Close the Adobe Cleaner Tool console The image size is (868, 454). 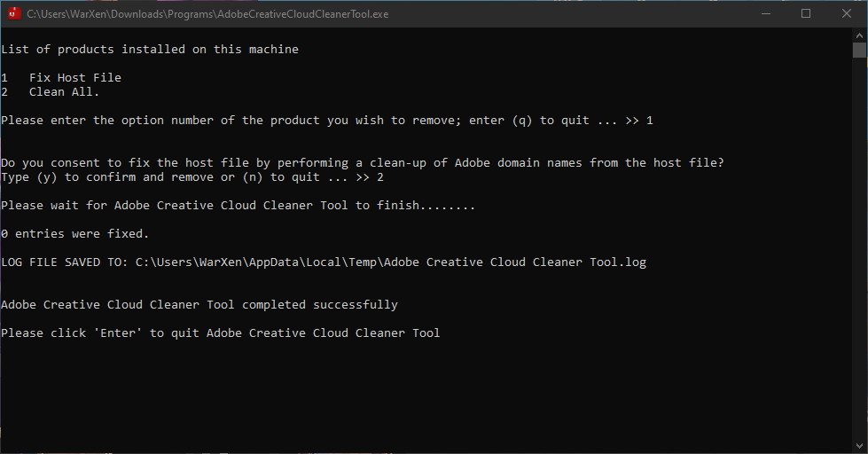pyautogui.click(x=847, y=13)
